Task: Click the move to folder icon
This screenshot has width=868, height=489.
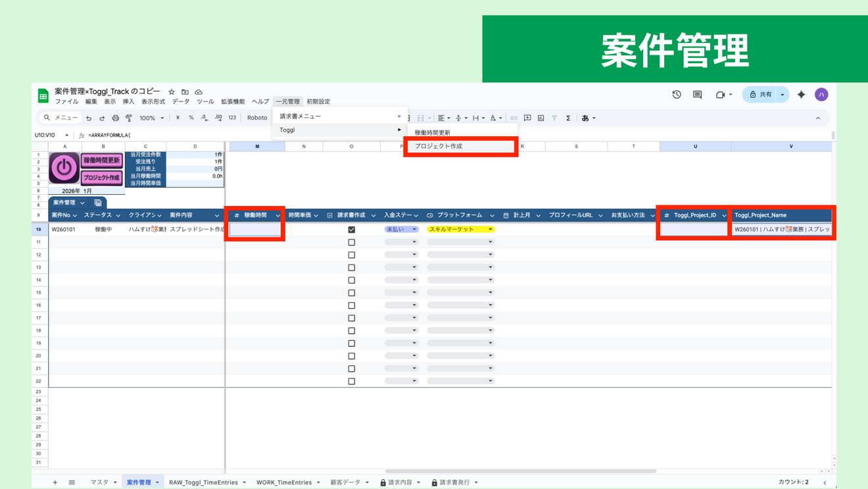Action: [185, 92]
